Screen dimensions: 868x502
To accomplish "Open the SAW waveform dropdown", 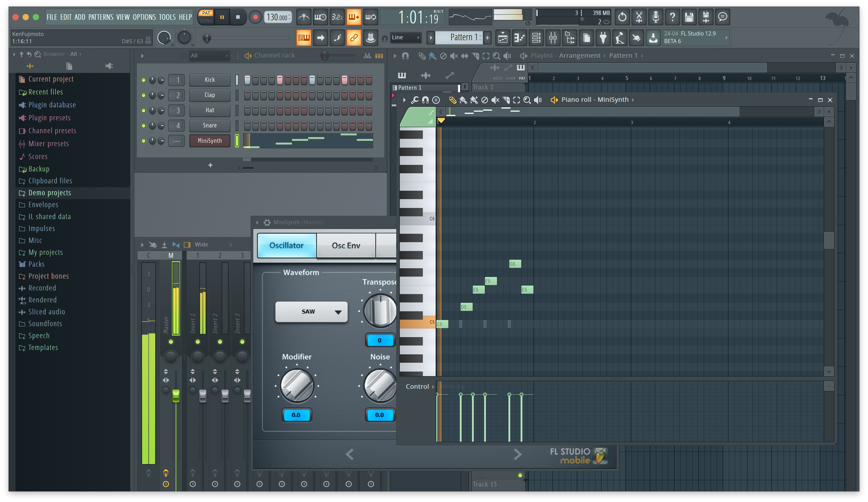I will coord(311,312).
